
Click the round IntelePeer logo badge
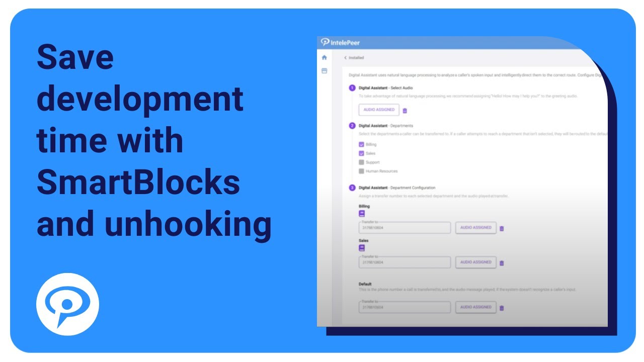coord(67,304)
